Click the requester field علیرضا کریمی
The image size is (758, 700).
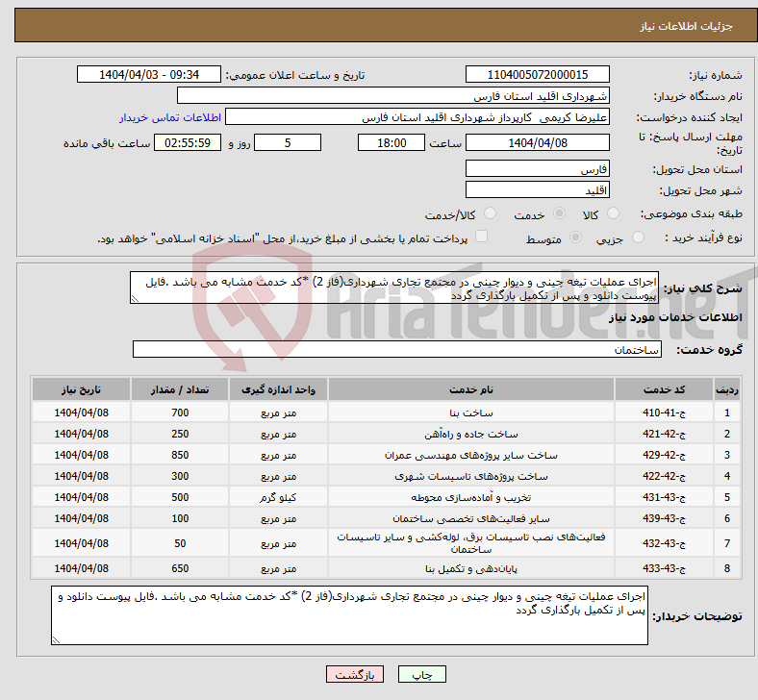click(x=417, y=117)
